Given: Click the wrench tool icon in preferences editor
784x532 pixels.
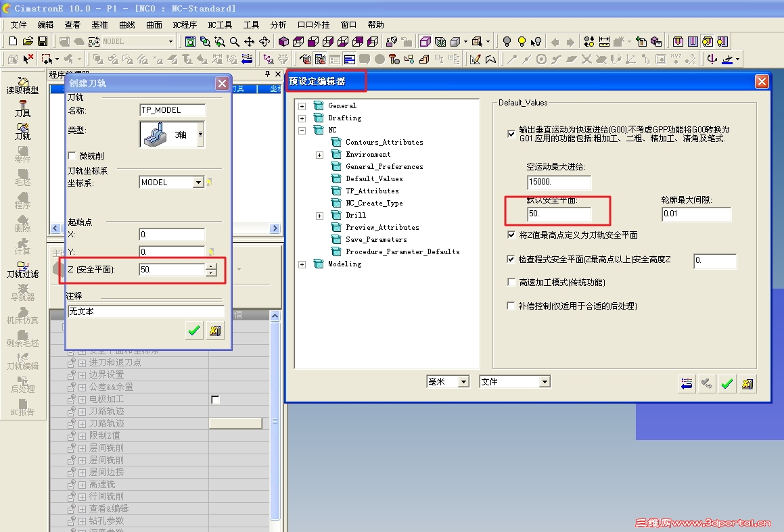Looking at the screenshot, I should (x=706, y=384).
